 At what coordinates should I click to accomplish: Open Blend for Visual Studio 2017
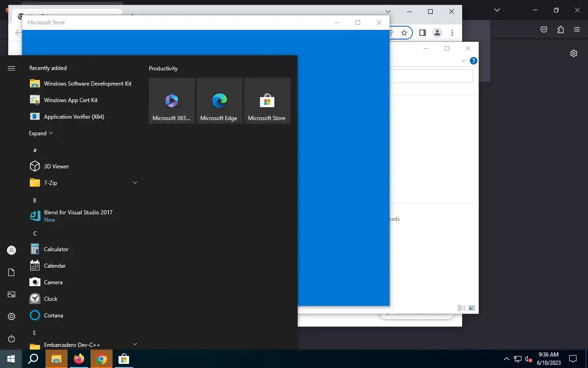83,216
